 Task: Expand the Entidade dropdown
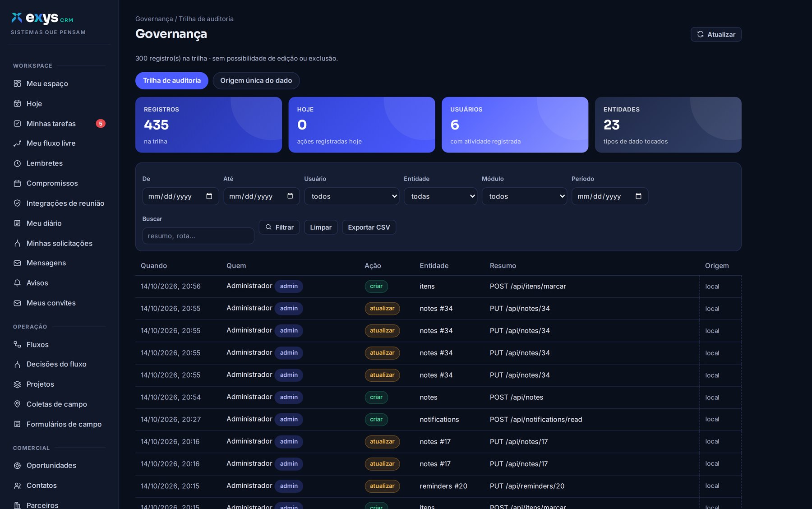click(440, 196)
